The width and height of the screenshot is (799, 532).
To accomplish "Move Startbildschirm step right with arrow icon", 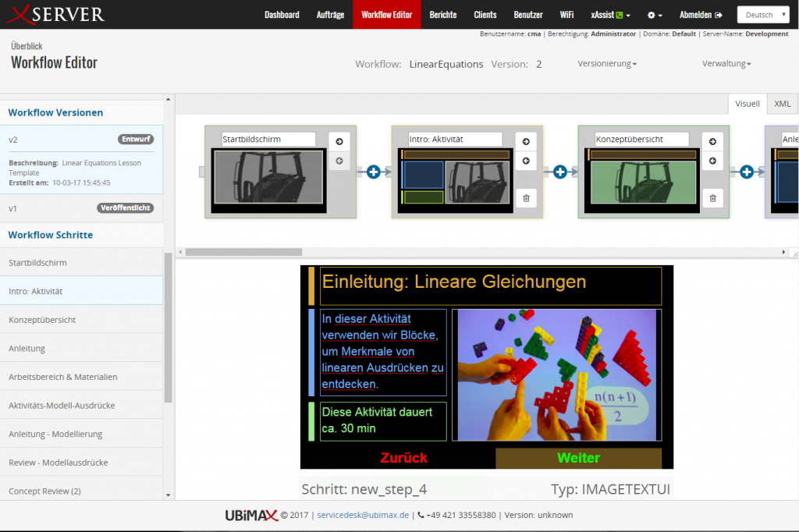I will coord(339,141).
